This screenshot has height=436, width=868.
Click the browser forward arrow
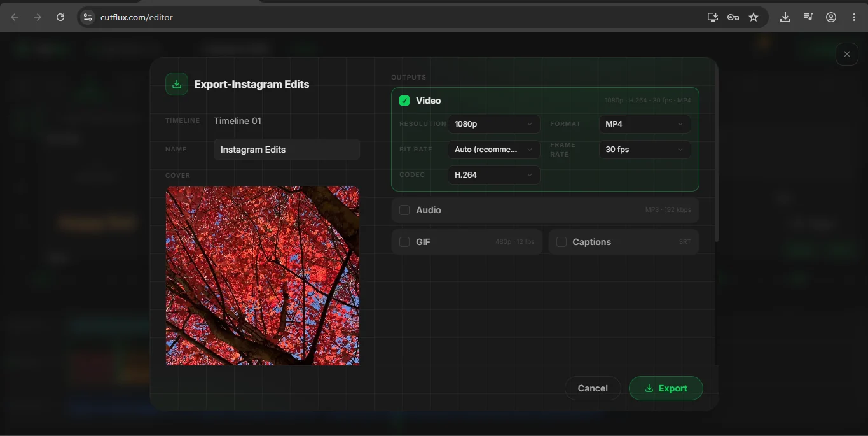[x=38, y=17]
